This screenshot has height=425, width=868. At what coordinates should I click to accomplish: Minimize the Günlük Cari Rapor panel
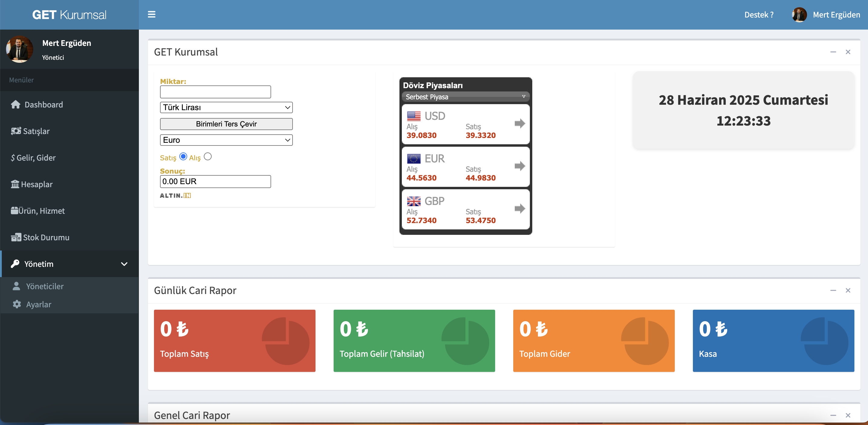pos(833,290)
